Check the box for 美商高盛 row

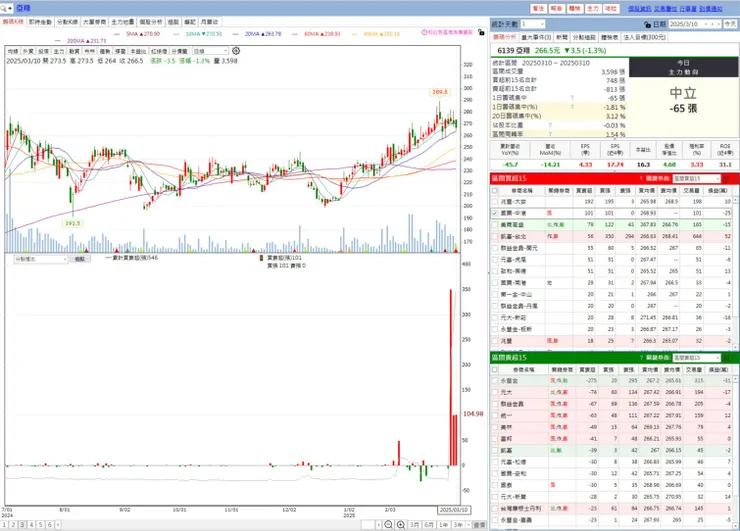tap(495, 225)
